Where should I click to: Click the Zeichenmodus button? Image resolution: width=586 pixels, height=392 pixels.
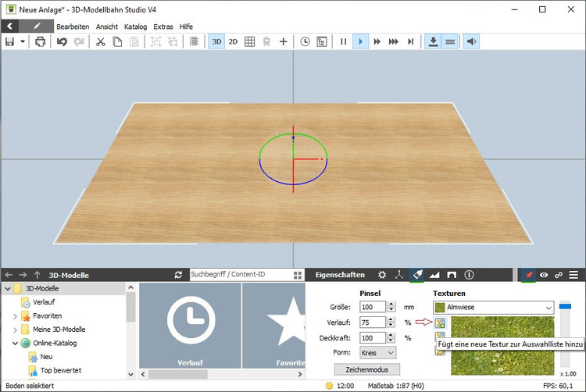366,369
